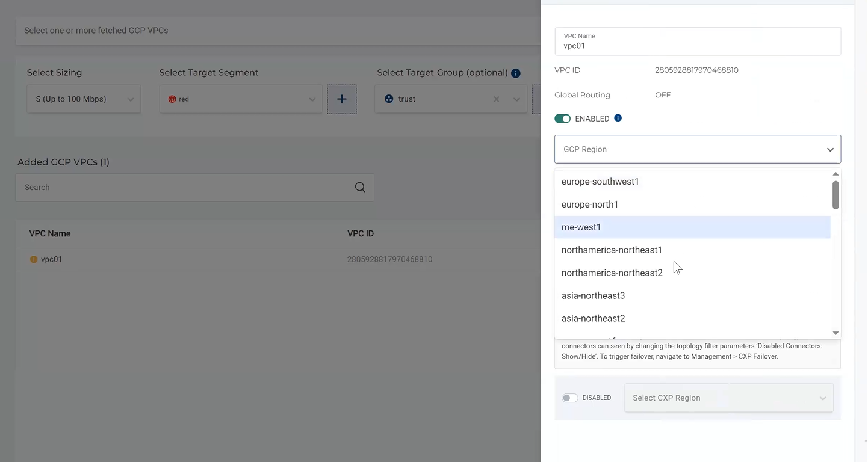This screenshot has width=868, height=462.
Task: Pick northamerica-northeast2 from the list
Action: coord(612,273)
